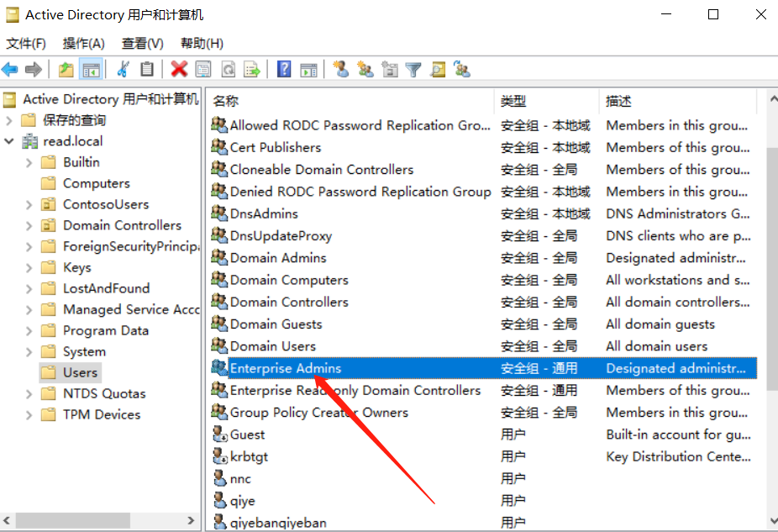Click the create new organizational unit icon
This screenshot has width=778, height=532.
[x=390, y=70]
